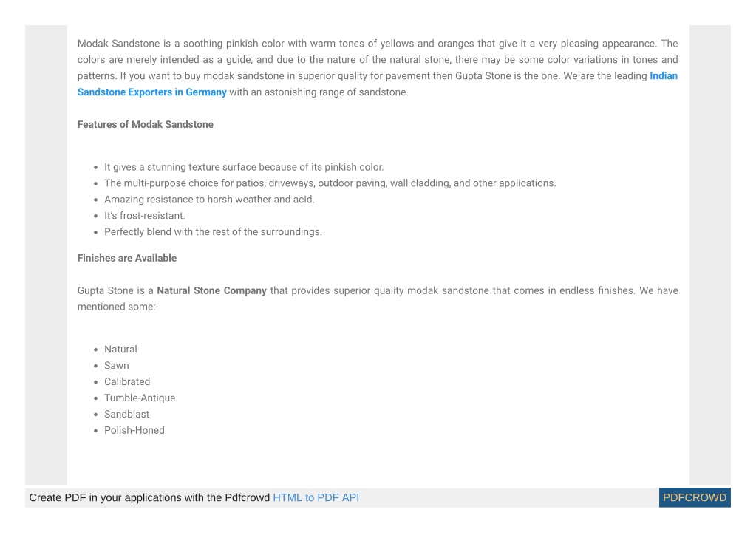Click the Finishes are Available heading
756x535 pixels.
click(x=127, y=258)
